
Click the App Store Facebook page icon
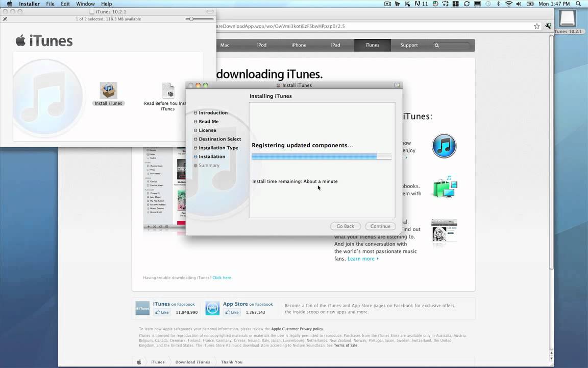(212, 308)
